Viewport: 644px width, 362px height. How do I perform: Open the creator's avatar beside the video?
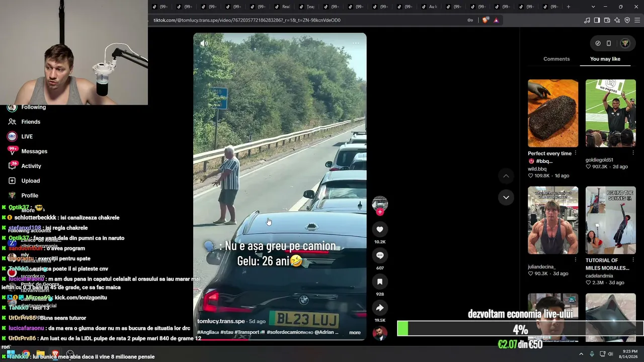tap(380, 203)
